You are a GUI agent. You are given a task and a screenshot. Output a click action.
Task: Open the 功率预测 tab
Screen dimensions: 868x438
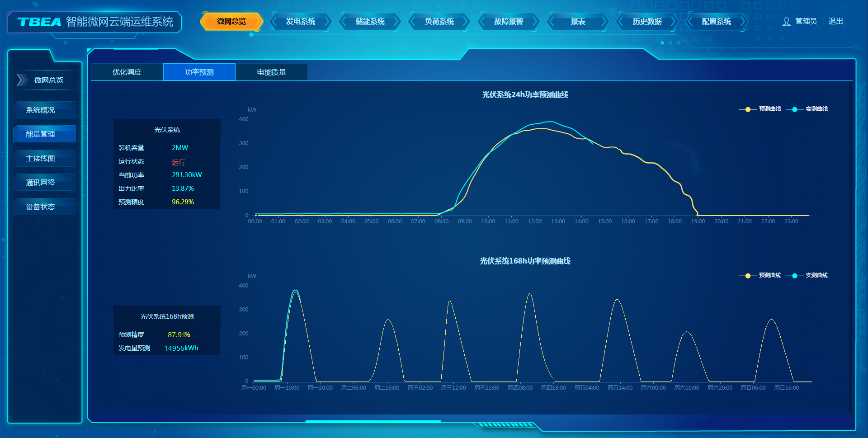(199, 72)
